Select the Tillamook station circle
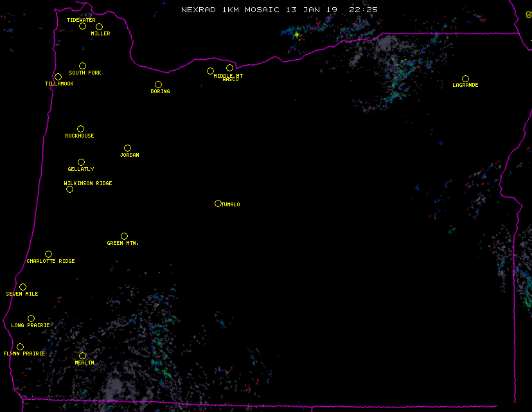This screenshot has width=532, height=412. (x=58, y=77)
